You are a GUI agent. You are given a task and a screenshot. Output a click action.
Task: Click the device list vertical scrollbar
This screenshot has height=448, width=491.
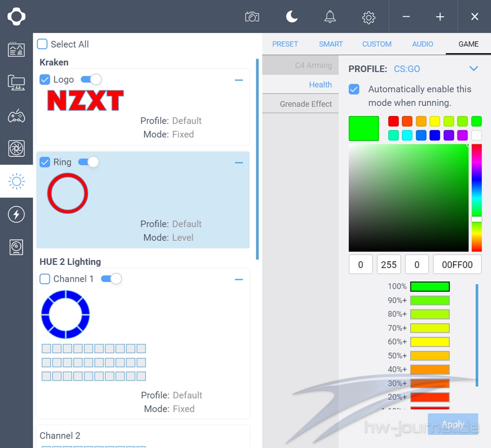pyautogui.click(x=257, y=159)
